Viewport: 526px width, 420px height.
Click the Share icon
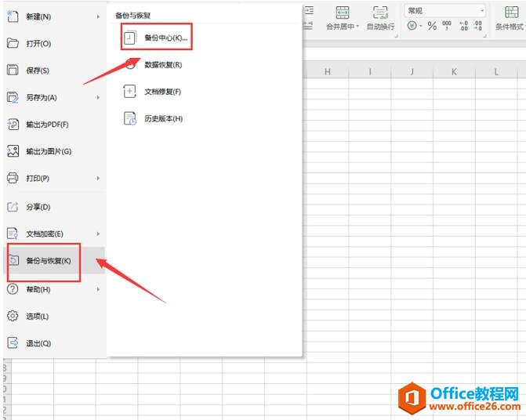coord(13,207)
